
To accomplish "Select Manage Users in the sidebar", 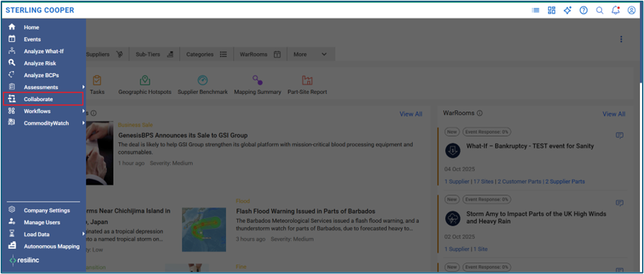I will pyautogui.click(x=42, y=222).
